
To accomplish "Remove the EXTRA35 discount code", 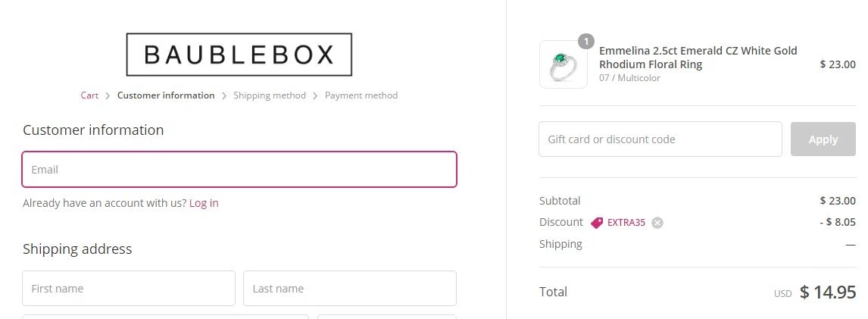I will click(x=657, y=223).
